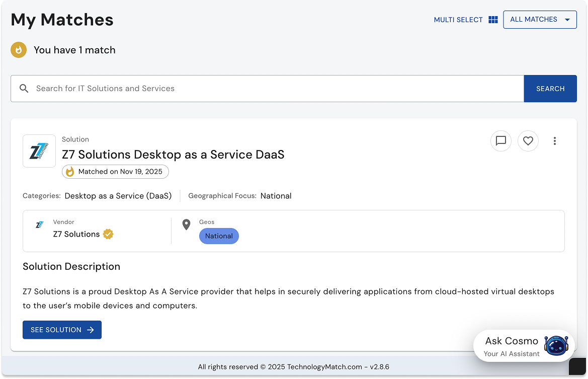
Task: Click the location pin icon by Geos
Action: pos(186,224)
